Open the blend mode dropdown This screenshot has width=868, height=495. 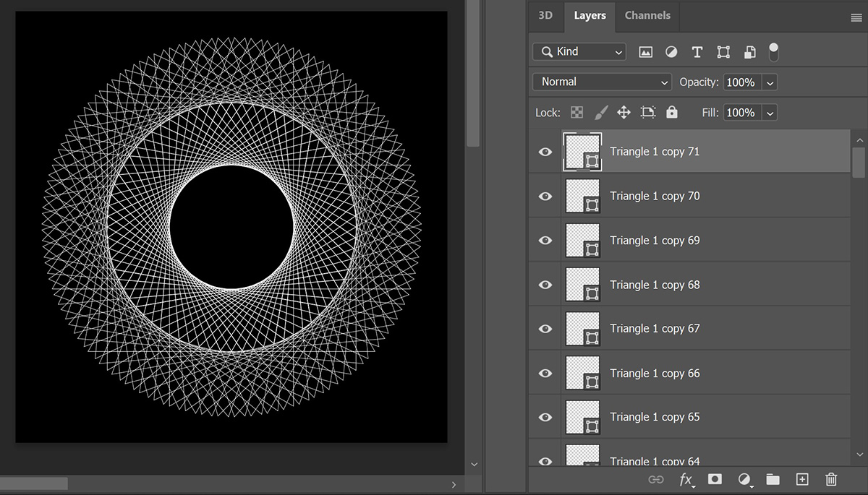(x=601, y=82)
